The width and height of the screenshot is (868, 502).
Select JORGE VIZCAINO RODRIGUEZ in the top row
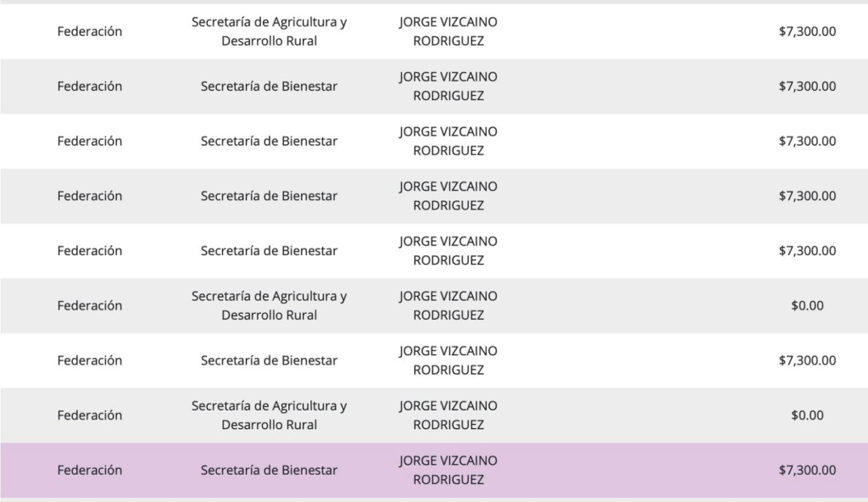[x=448, y=31]
